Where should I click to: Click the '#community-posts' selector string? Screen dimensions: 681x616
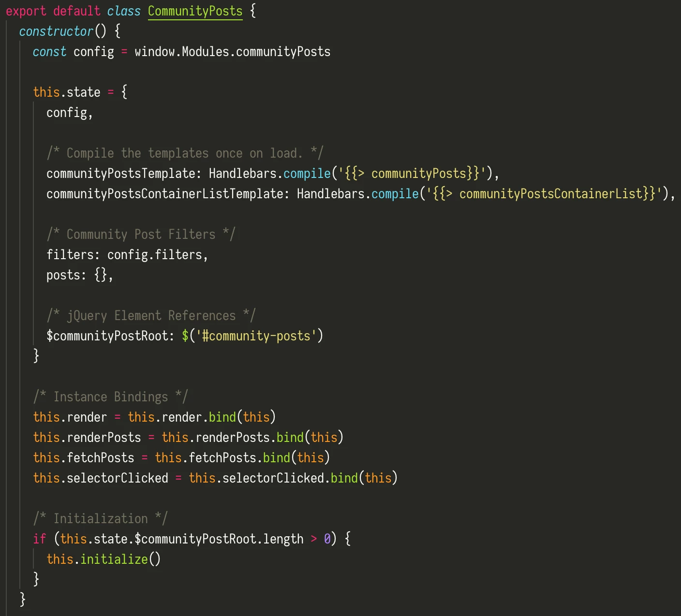point(256,336)
